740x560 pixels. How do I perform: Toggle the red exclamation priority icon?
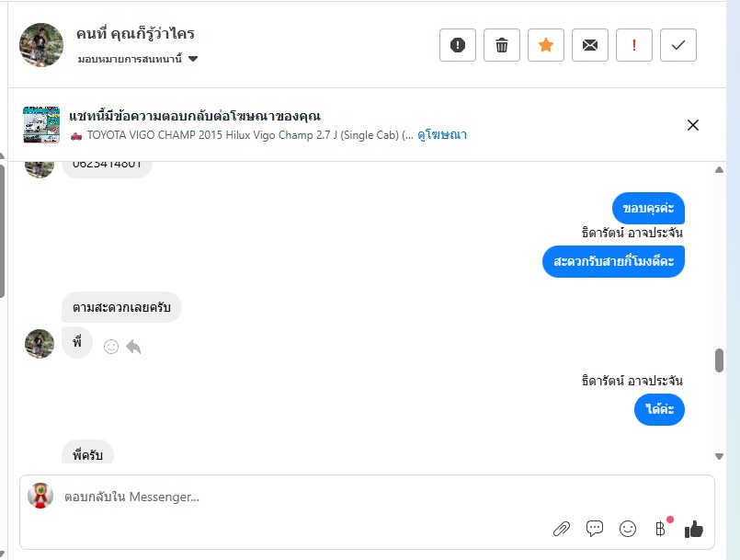point(634,45)
